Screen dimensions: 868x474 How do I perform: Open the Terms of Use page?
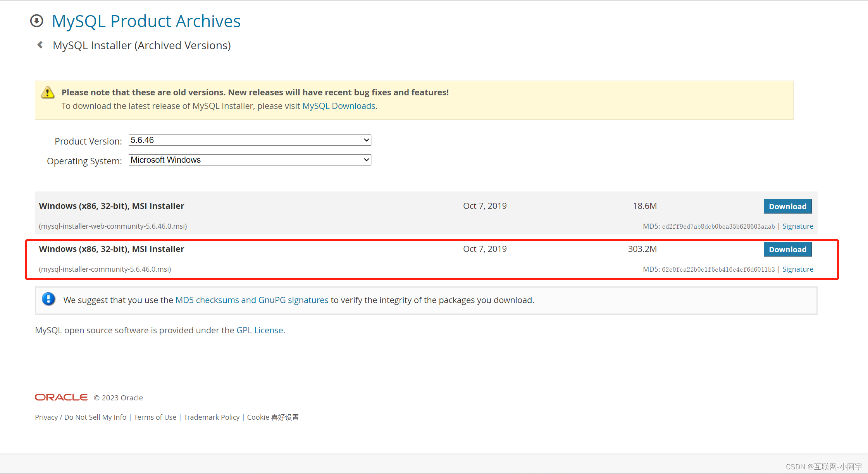(155, 417)
